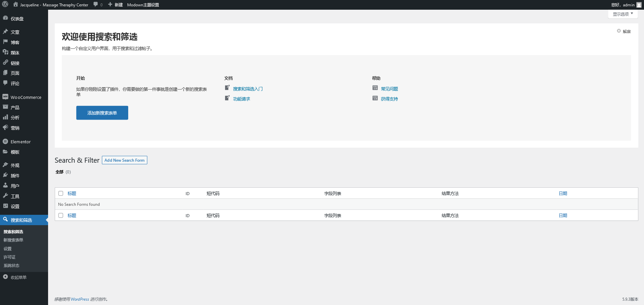
Task: Select the 系统状态 submenu item
Action: coord(11,266)
